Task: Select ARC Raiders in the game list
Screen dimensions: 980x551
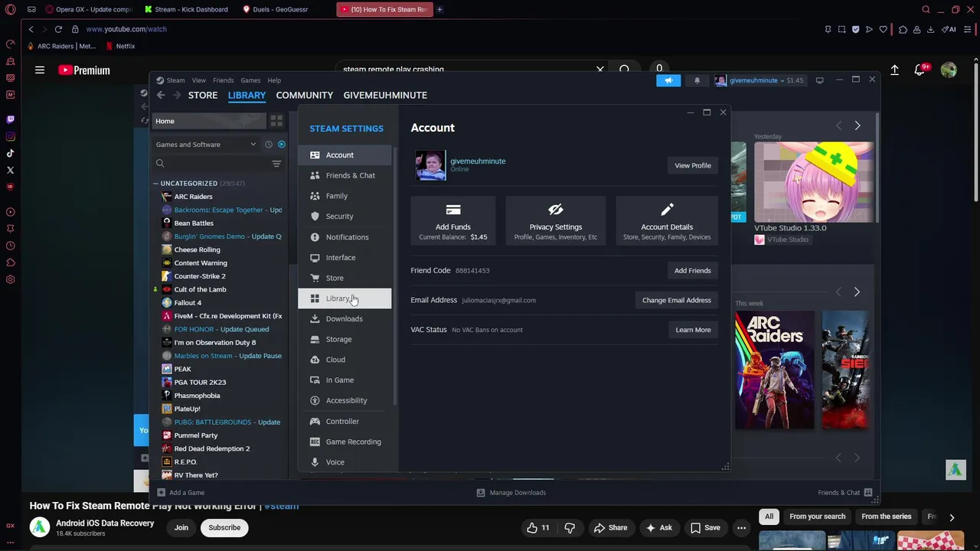Action: (x=193, y=197)
